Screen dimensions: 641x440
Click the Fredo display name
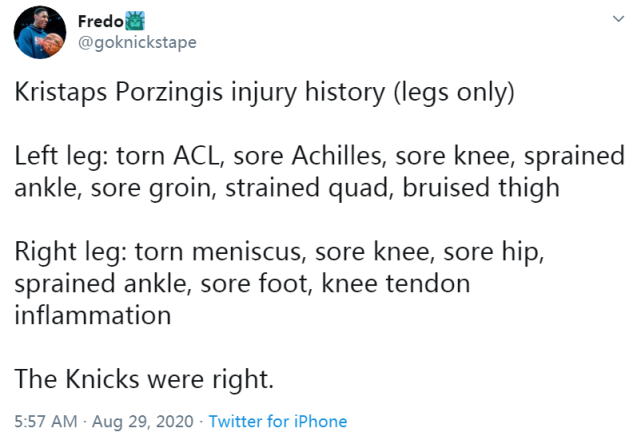click(101, 21)
